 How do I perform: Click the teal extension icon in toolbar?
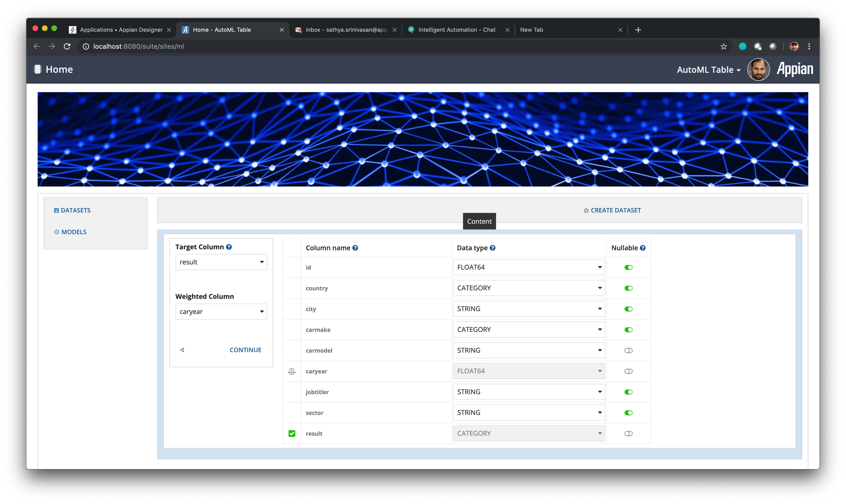[x=742, y=46]
